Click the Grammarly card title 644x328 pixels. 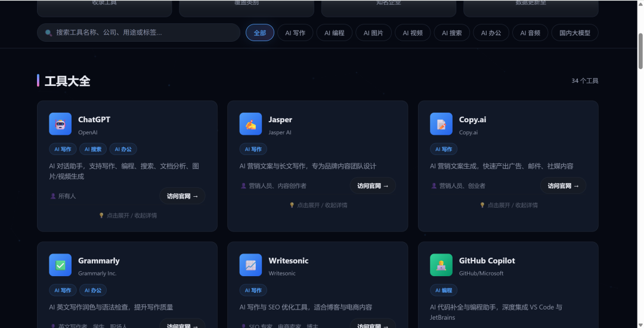[x=98, y=261]
